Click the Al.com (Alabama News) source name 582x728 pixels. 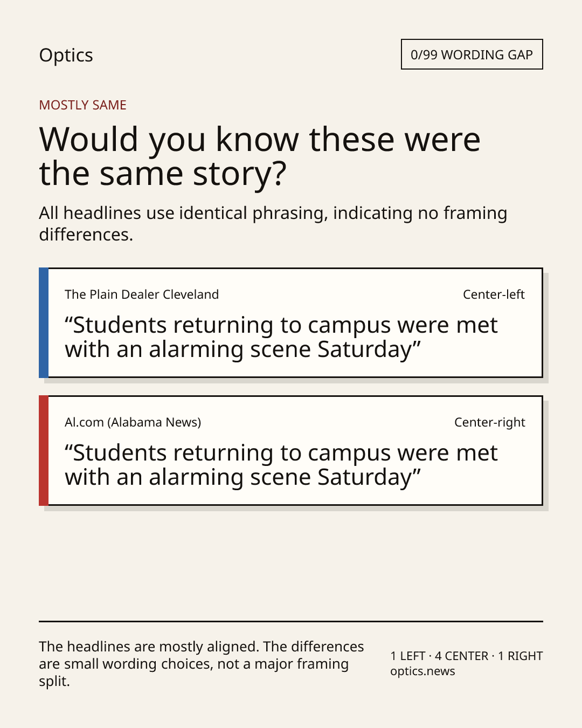coord(133,422)
